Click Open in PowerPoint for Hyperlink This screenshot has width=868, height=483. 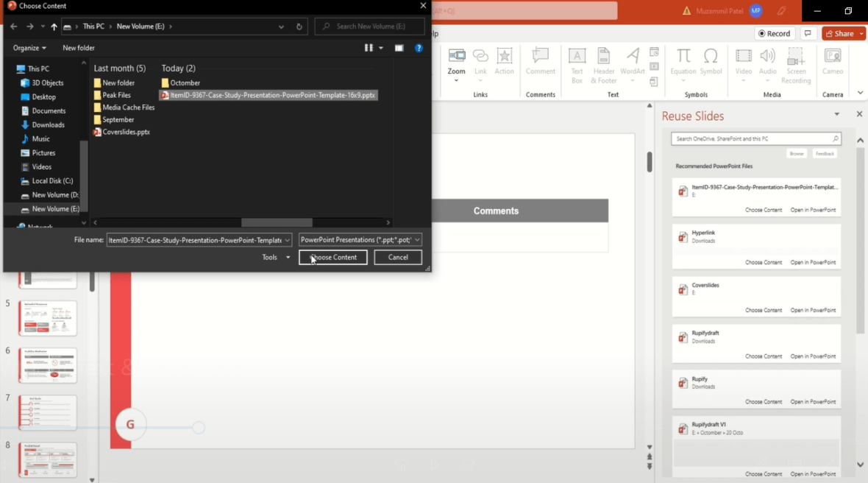pyautogui.click(x=813, y=262)
